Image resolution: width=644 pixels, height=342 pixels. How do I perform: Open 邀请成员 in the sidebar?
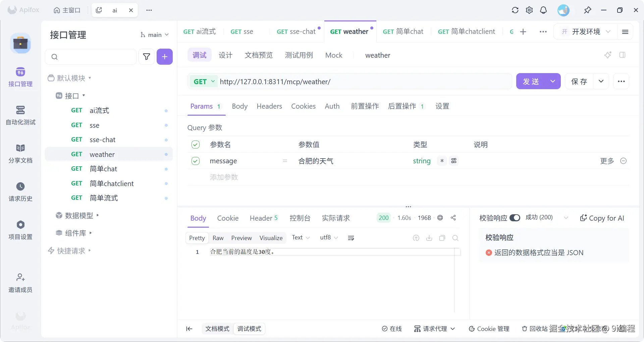pos(20,283)
